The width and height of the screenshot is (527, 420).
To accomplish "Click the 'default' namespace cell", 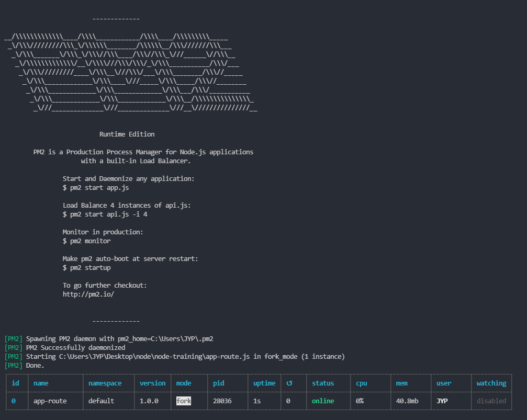I will click(101, 401).
